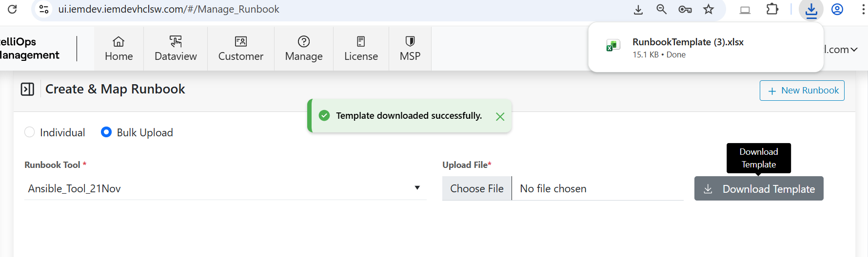Open the browser downloads icon

(x=811, y=10)
